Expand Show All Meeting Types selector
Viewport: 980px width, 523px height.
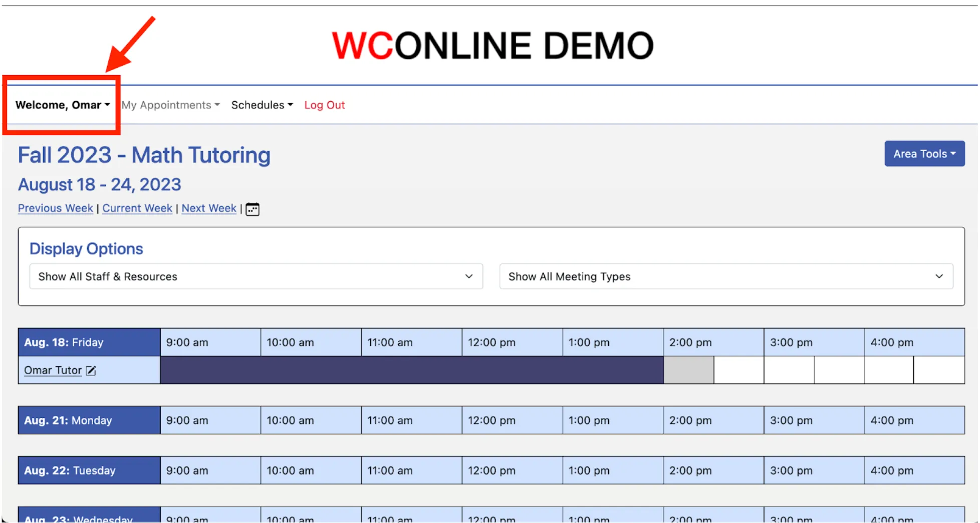[x=726, y=277]
